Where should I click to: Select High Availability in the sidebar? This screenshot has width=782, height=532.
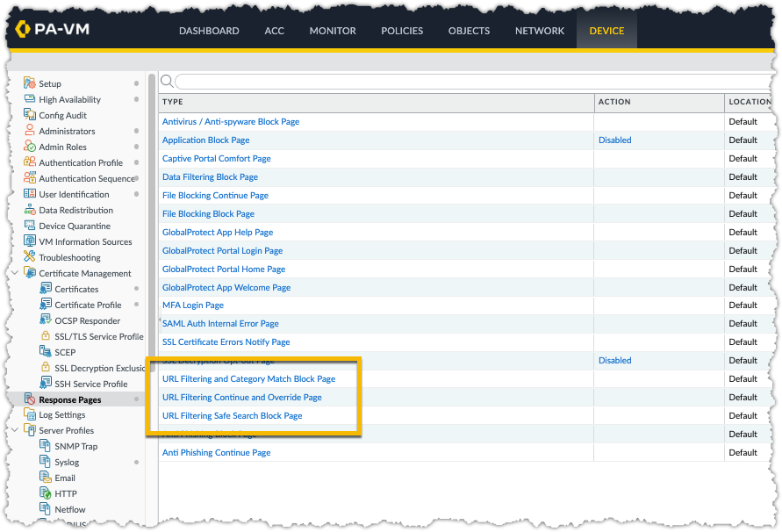tap(69, 99)
